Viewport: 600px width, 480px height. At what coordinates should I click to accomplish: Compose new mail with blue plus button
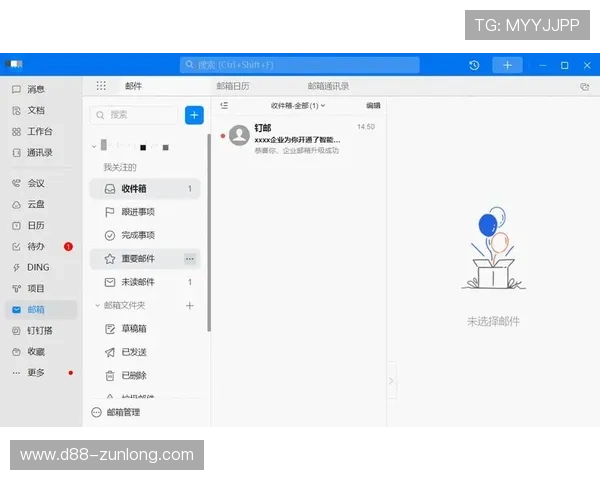point(194,115)
